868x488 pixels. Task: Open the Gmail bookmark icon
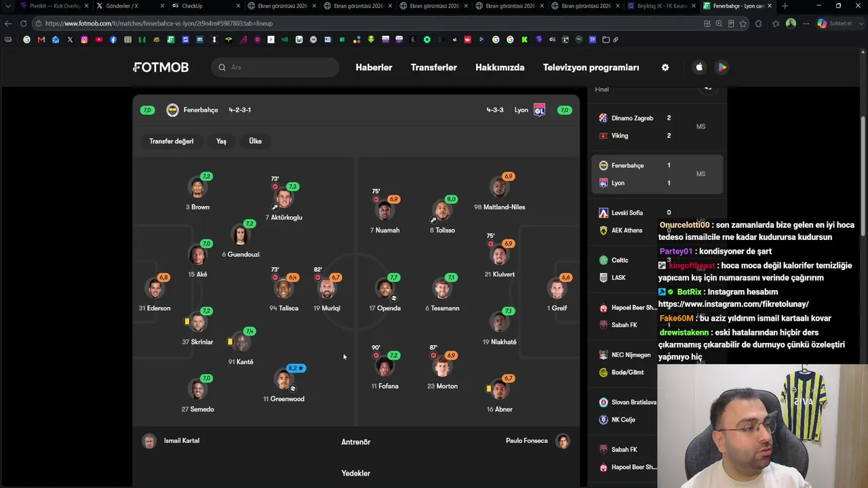tap(41, 39)
